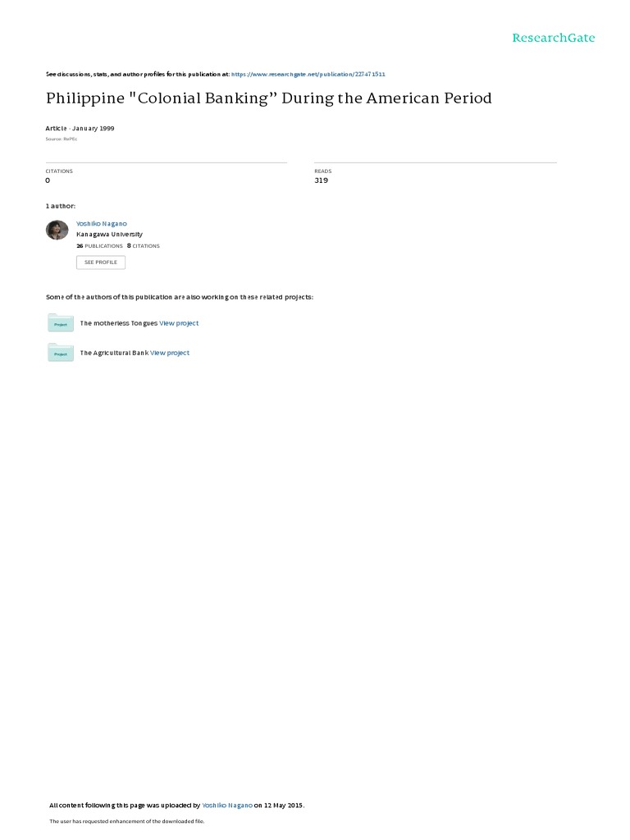630x840 pixels.
Task: Click the Source RePEc label
Action: click(x=61, y=139)
